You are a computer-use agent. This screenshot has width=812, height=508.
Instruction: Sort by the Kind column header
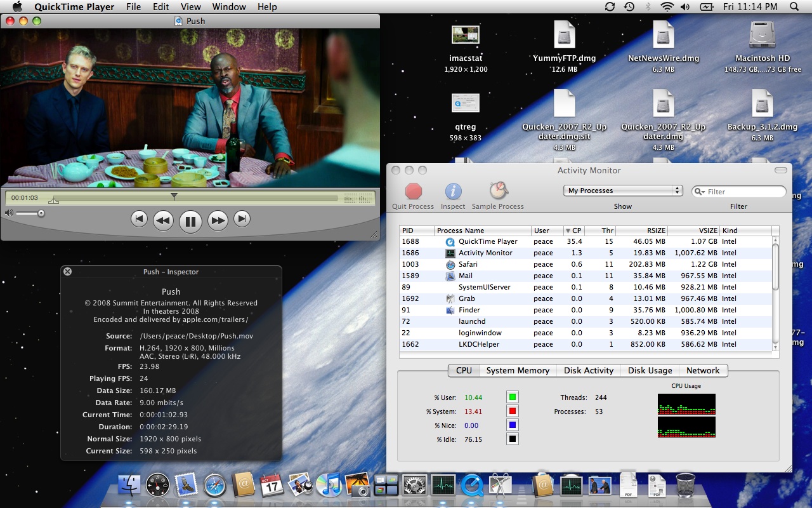[x=745, y=231]
